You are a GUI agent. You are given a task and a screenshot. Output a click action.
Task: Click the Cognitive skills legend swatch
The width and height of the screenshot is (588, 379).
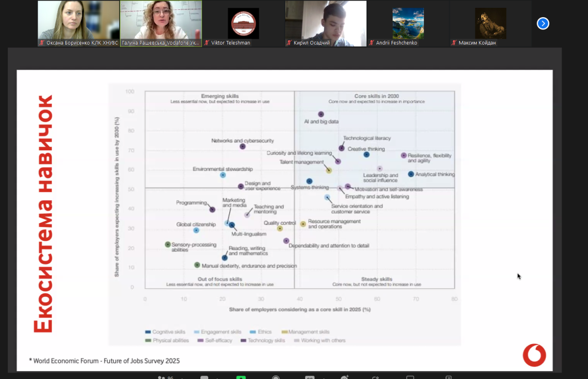148,332
